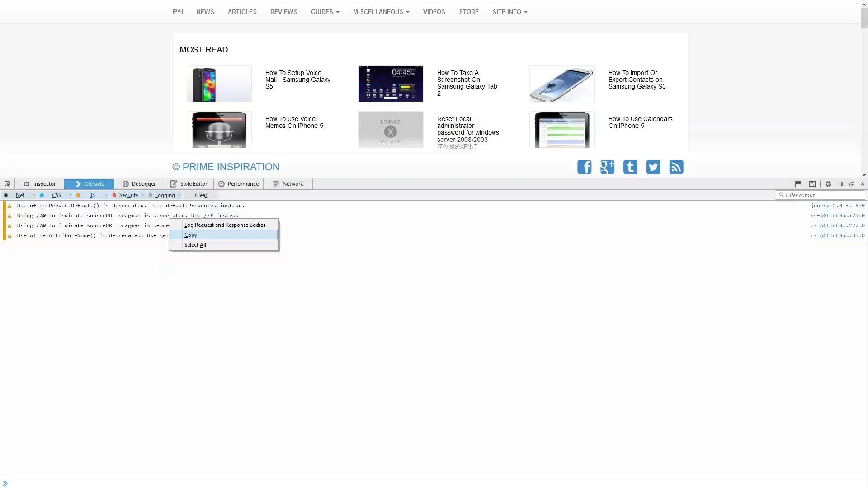868x488 pixels.
Task: Choose Select All from context menu
Action: (224, 245)
